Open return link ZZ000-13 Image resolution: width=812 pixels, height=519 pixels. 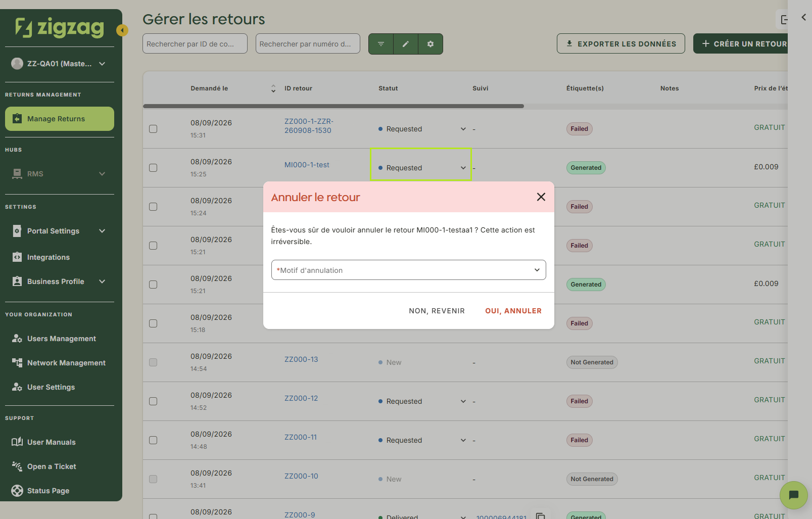tap(301, 359)
